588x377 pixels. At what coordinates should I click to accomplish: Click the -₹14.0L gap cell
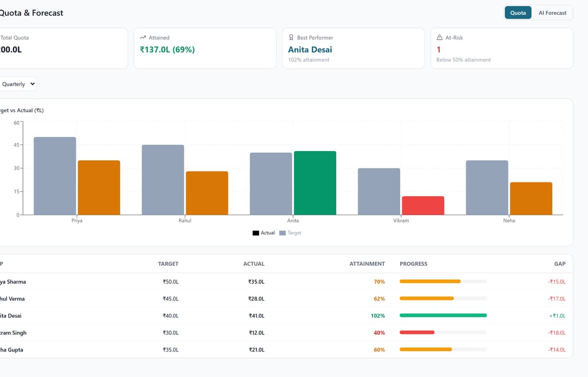557,350
